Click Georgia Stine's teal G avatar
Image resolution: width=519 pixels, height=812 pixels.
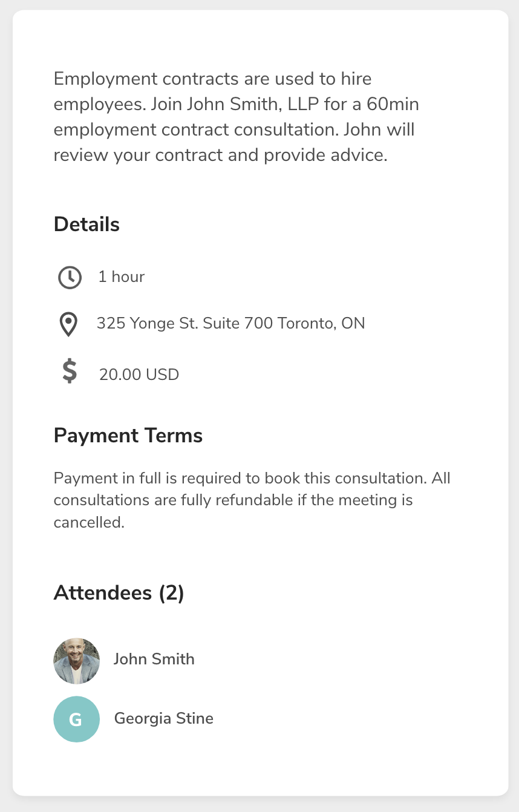pyautogui.click(x=76, y=719)
